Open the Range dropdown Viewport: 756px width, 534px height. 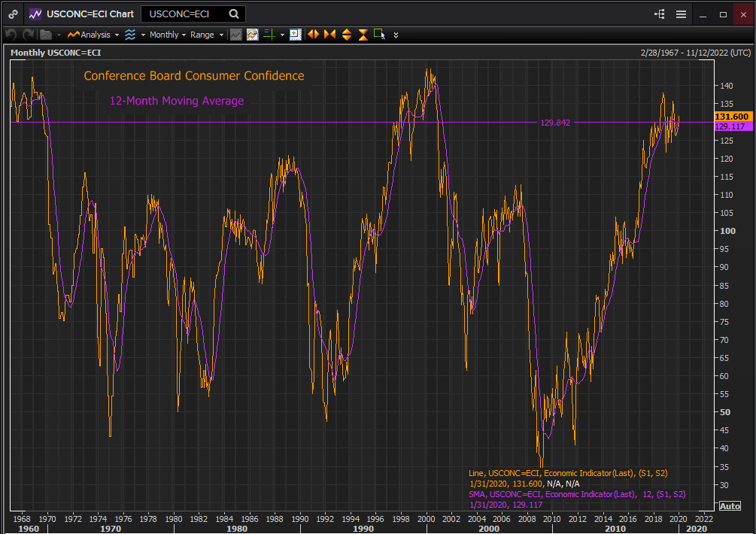click(x=205, y=35)
